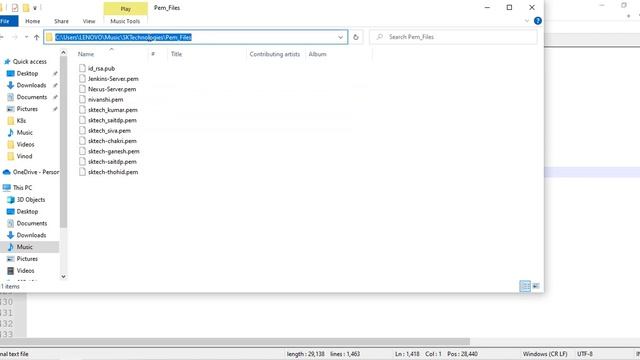Select the sktech_kumar.pem file

point(113,110)
